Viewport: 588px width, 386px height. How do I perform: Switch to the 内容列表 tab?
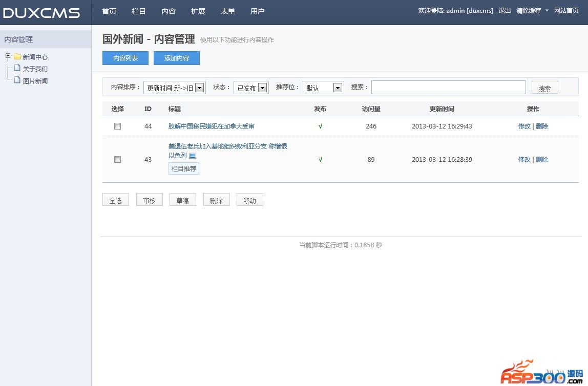(125, 58)
